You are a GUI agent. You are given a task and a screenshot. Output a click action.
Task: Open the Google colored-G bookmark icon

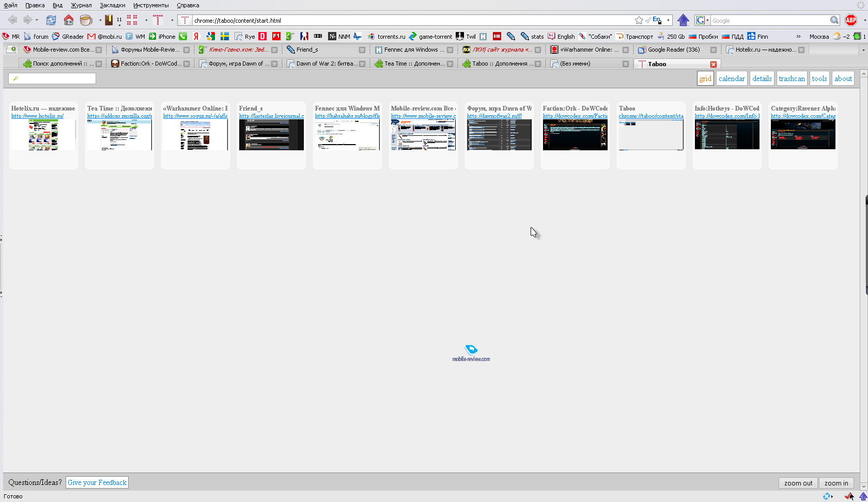point(210,36)
